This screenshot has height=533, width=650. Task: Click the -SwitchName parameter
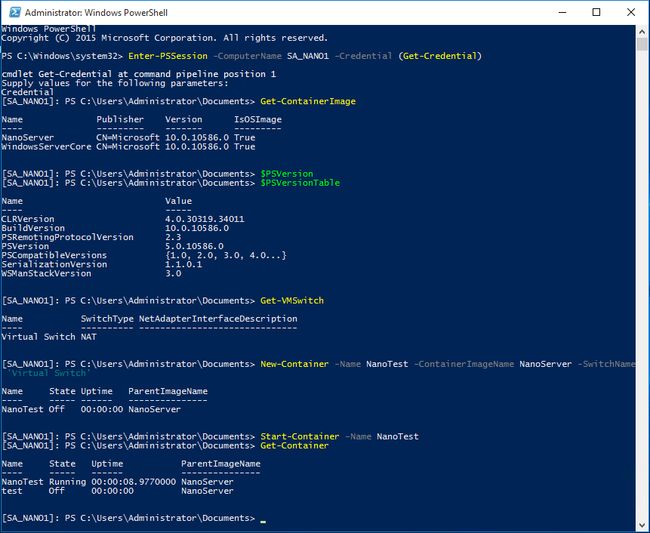[606, 364]
